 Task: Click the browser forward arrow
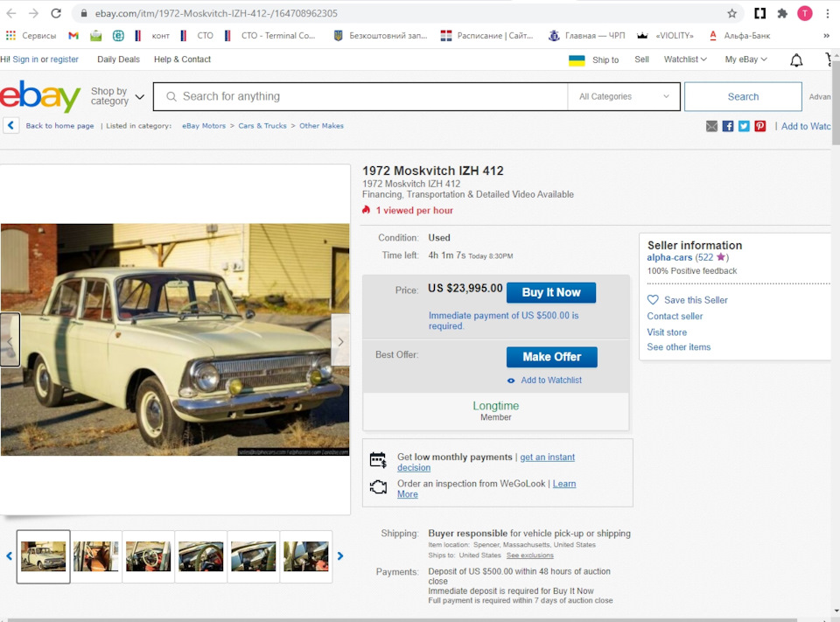(x=33, y=13)
